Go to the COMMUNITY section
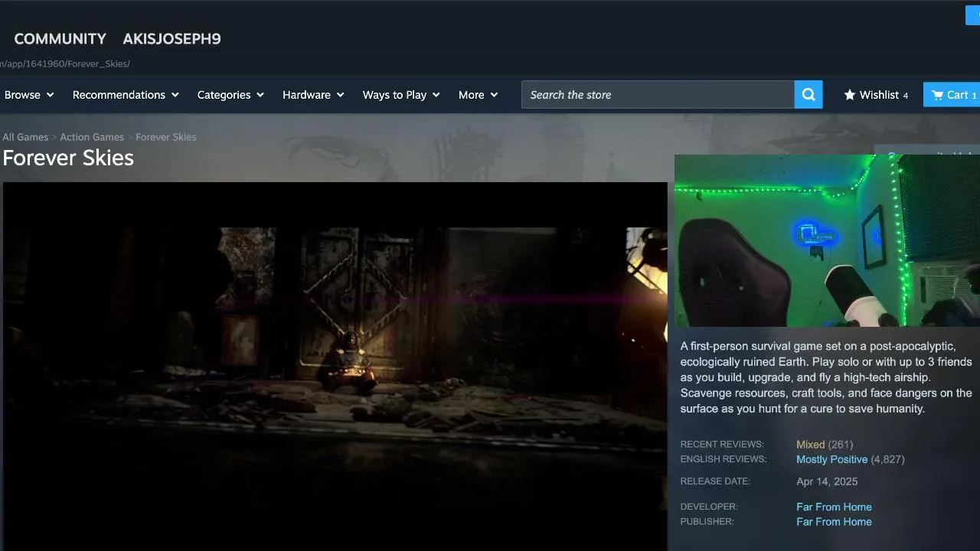The width and height of the screenshot is (980, 551). [x=60, y=39]
